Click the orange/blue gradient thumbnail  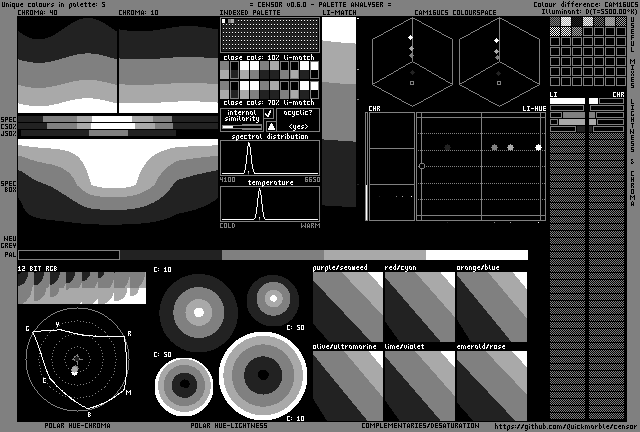tap(491, 307)
